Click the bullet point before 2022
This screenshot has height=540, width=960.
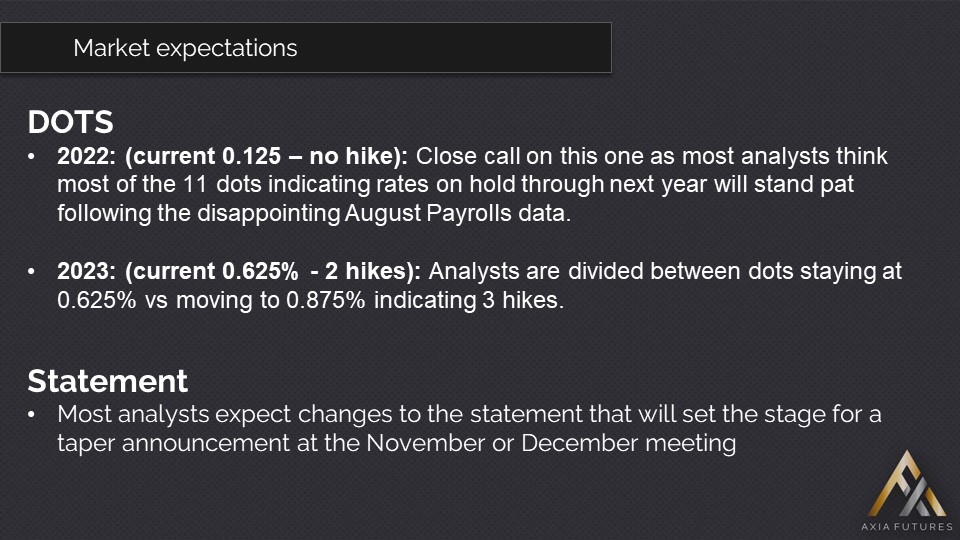35,158
